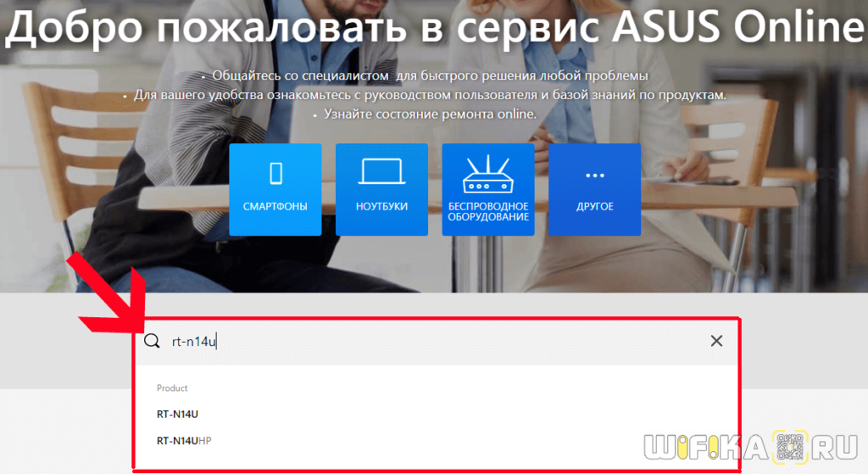
Task: Open the Смартфоны category tile
Action: point(275,189)
